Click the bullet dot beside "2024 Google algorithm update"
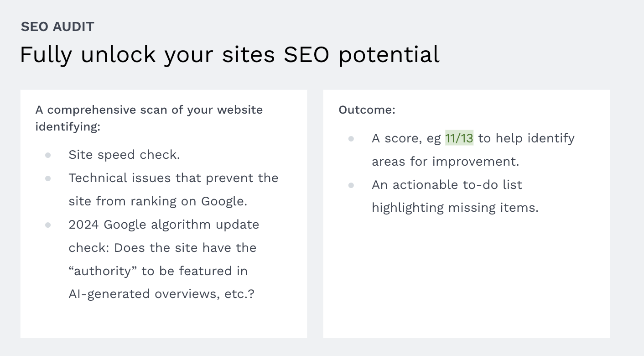The height and width of the screenshot is (356, 644). coord(48,225)
